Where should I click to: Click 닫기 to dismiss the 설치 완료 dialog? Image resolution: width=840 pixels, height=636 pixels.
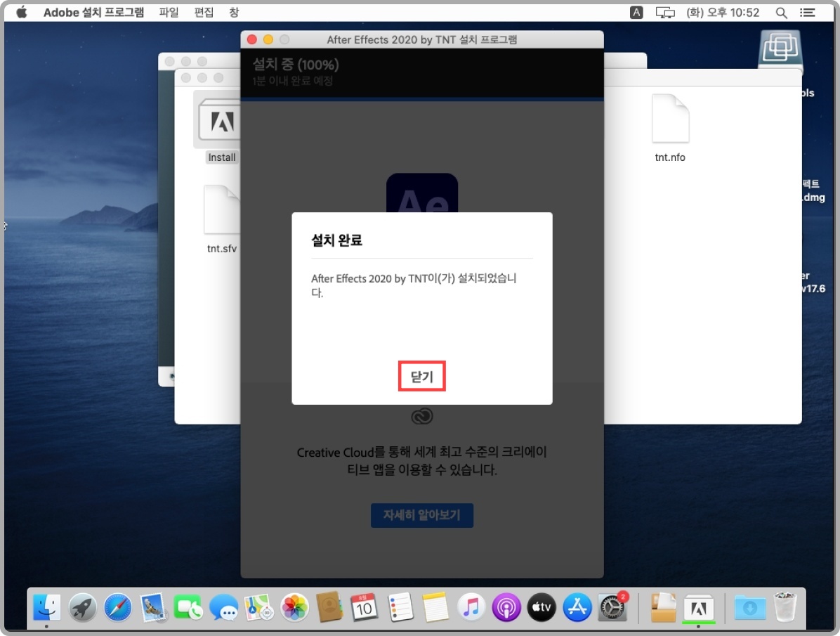click(x=422, y=376)
